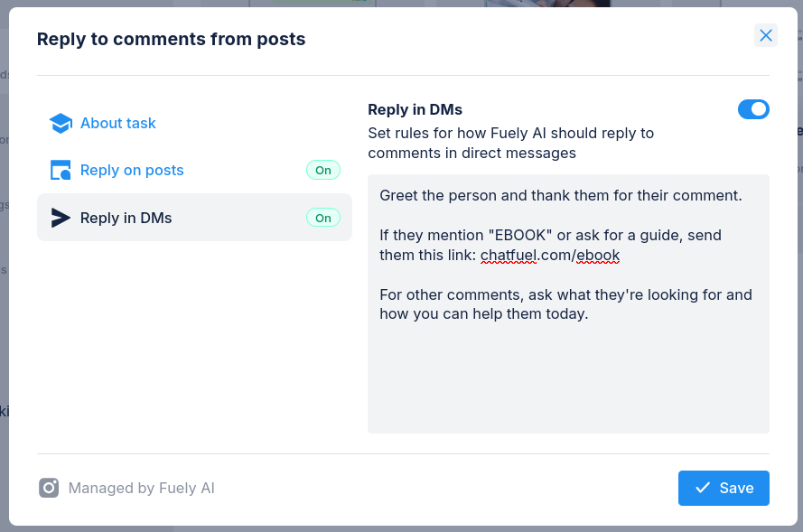This screenshot has height=532, width=803.
Task: Open the About task section
Action: pos(117,123)
